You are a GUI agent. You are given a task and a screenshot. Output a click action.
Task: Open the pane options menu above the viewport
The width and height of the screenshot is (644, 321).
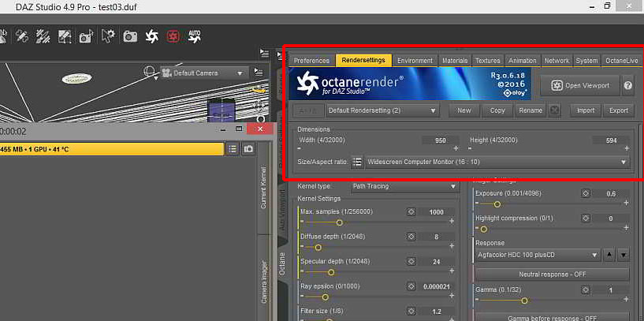click(265, 53)
